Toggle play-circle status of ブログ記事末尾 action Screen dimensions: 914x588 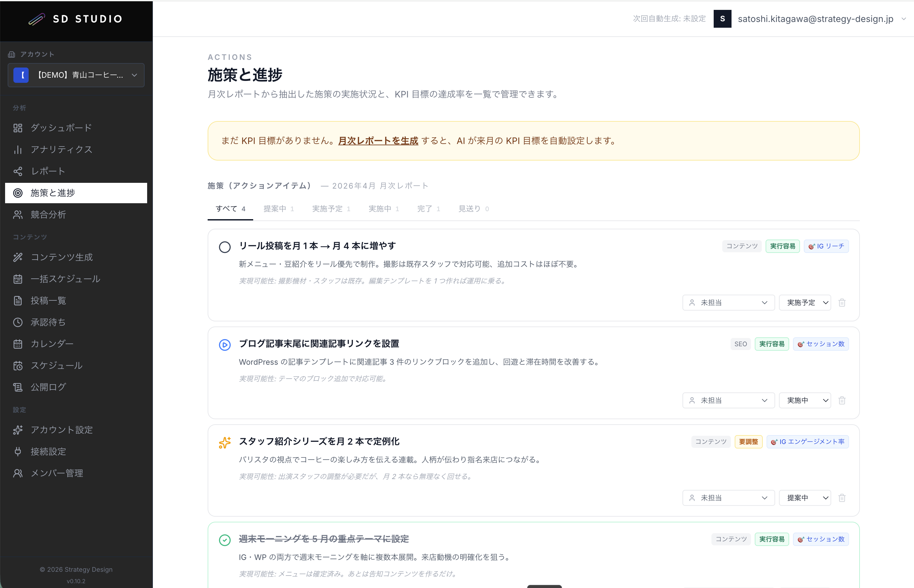click(x=225, y=345)
